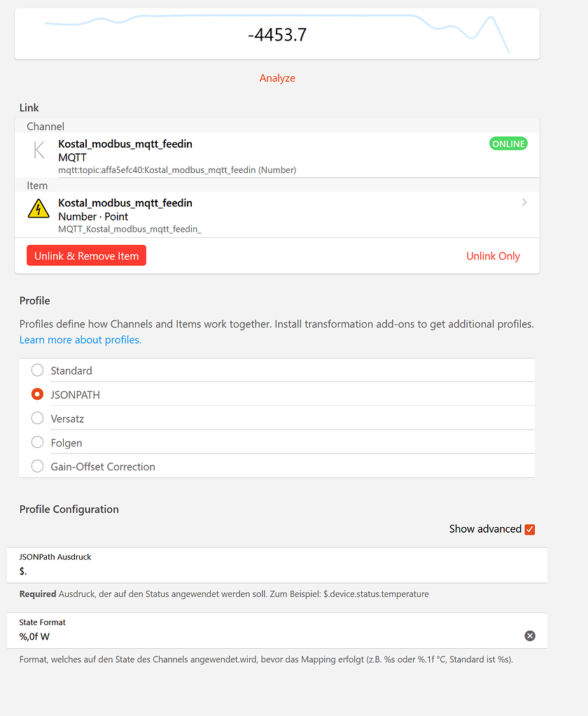Open the Learn more about profiles link
588x716 pixels.
click(80, 339)
